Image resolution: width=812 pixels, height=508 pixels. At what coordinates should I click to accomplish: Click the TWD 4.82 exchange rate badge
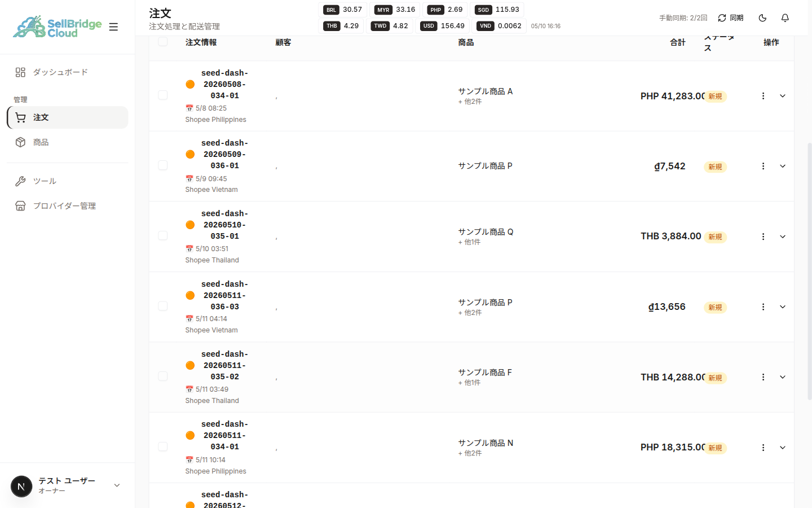coord(390,26)
